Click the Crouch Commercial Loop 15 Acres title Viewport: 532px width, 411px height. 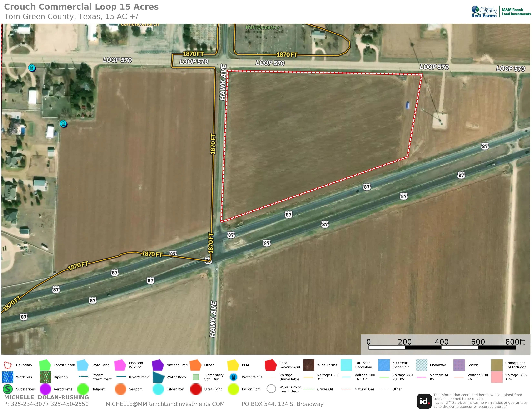coord(81,7)
